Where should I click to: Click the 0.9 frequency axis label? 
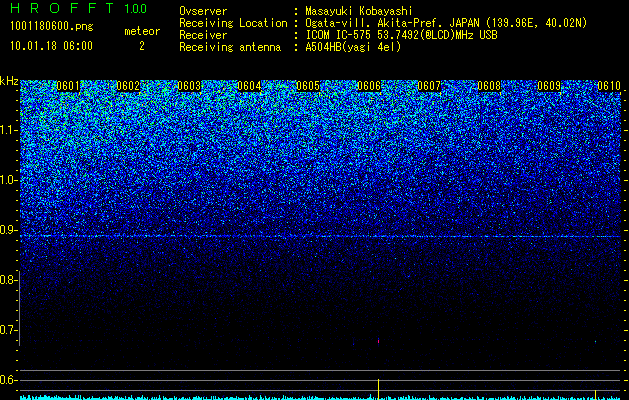coord(9,230)
